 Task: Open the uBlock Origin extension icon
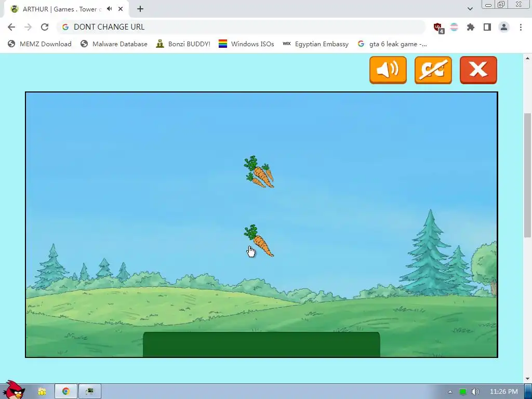pos(438,28)
